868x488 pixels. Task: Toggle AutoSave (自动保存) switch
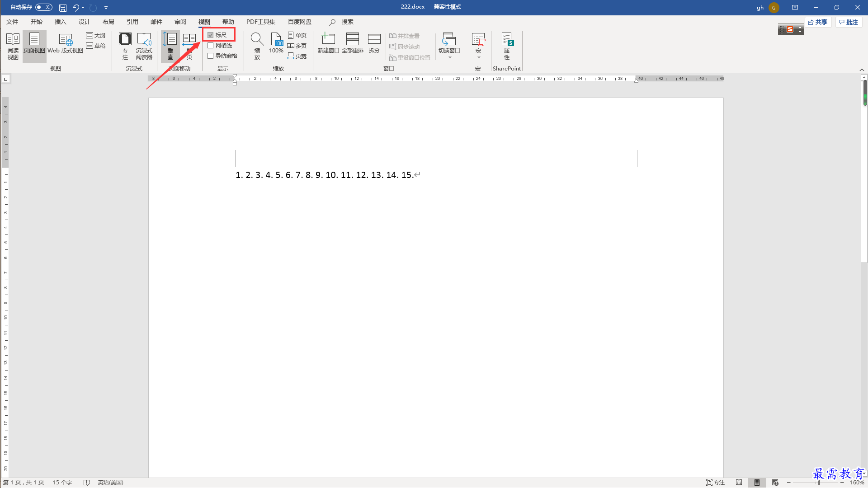click(44, 7)
